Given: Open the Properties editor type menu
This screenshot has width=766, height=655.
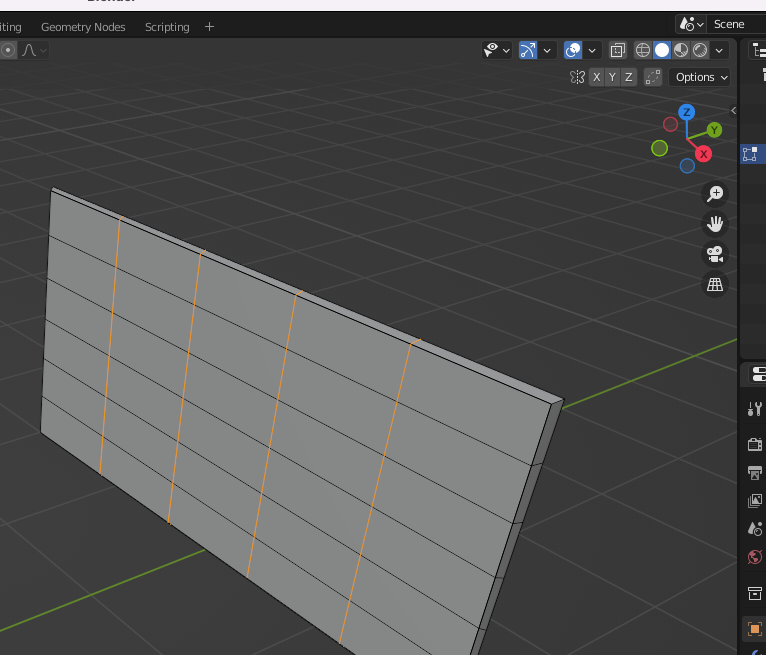Looking at the screenshot, I should point(758,375).
